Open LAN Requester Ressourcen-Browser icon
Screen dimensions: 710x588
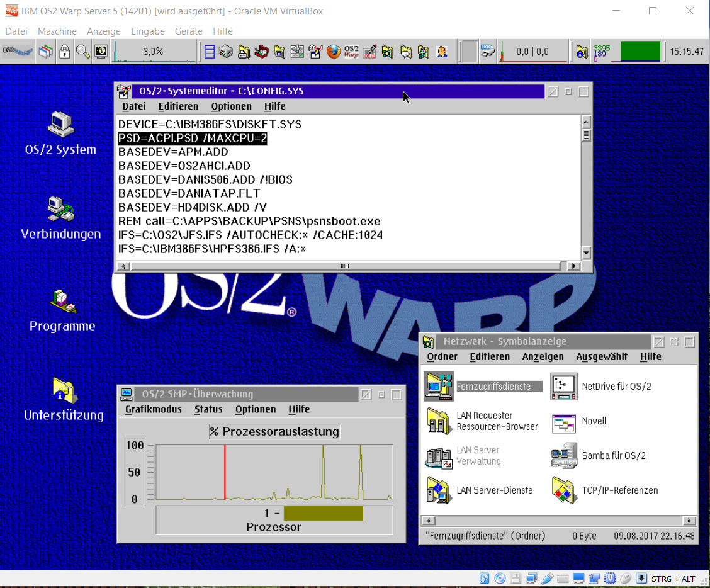tap(438, 421)
